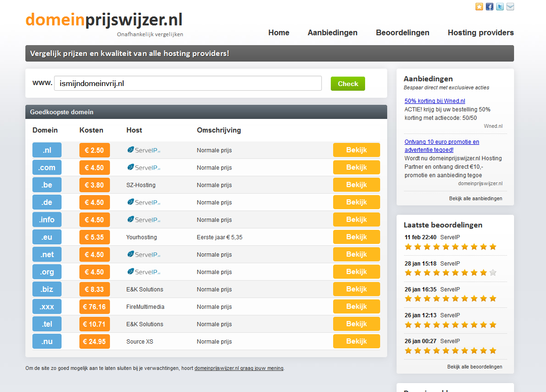
Task: Click ServeIP logo in the .org row
Action: pos(143,272)
